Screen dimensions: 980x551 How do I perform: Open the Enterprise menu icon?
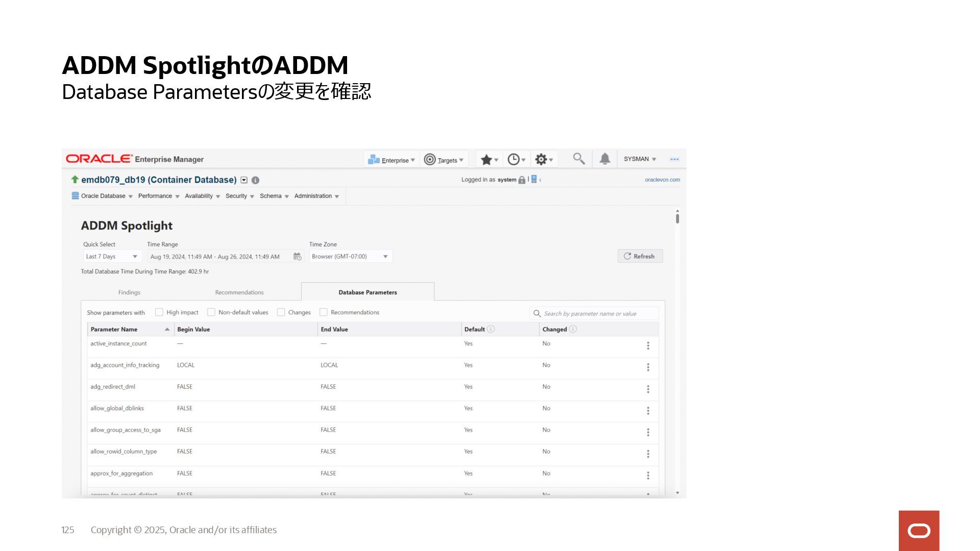click(x=374, y=160)
